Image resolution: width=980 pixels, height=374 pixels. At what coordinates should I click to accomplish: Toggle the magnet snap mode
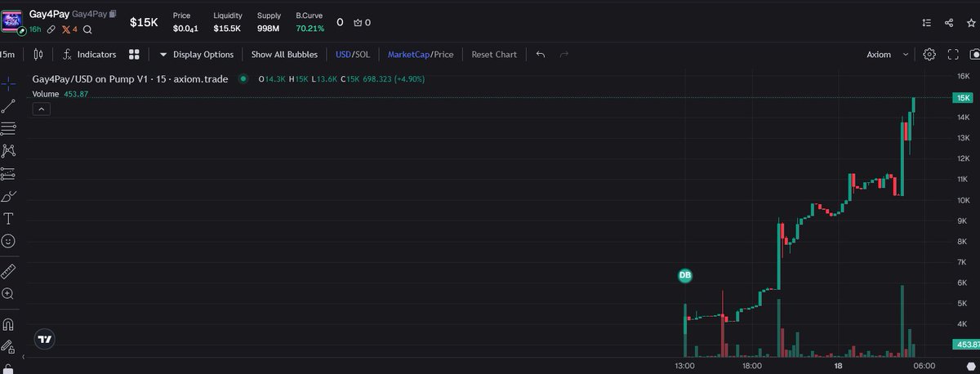click(8, 324)
